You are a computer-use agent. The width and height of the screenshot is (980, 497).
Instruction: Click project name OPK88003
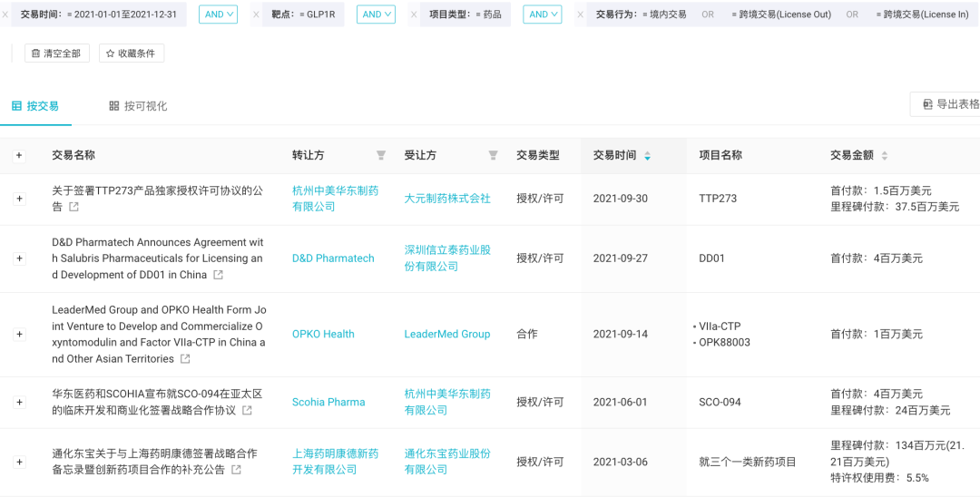click(724, 342)
